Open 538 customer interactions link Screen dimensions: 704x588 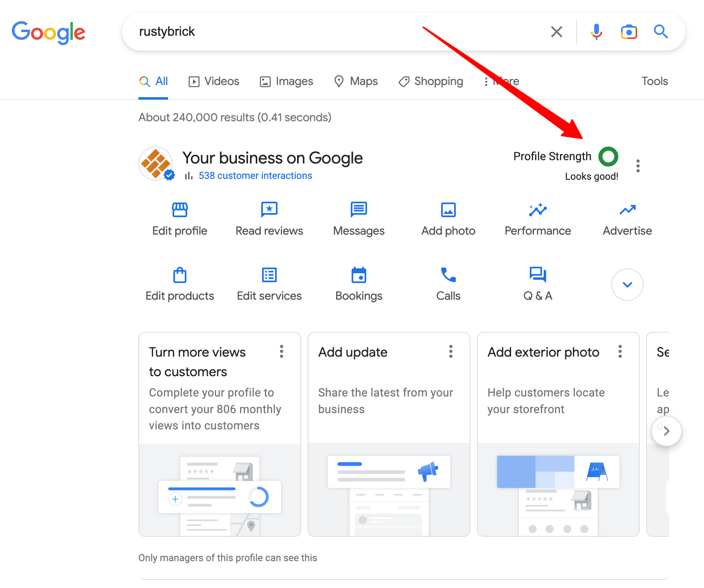tap(255, 176)
